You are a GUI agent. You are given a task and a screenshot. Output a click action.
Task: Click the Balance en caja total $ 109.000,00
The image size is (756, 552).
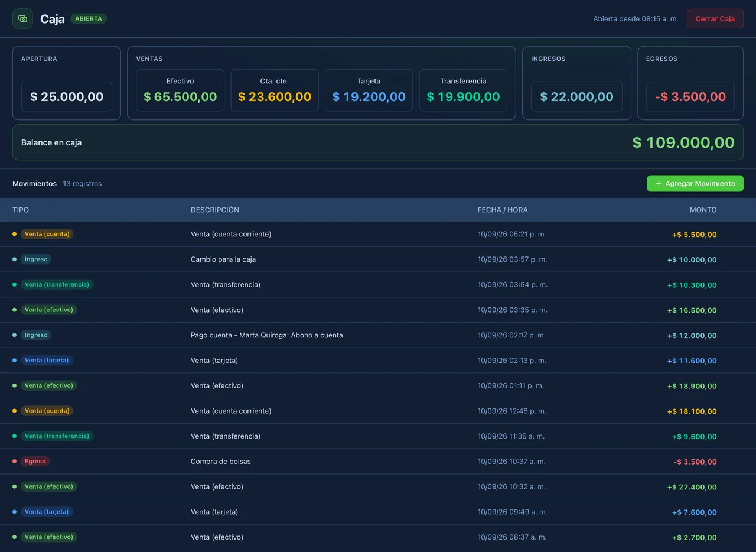683,142
